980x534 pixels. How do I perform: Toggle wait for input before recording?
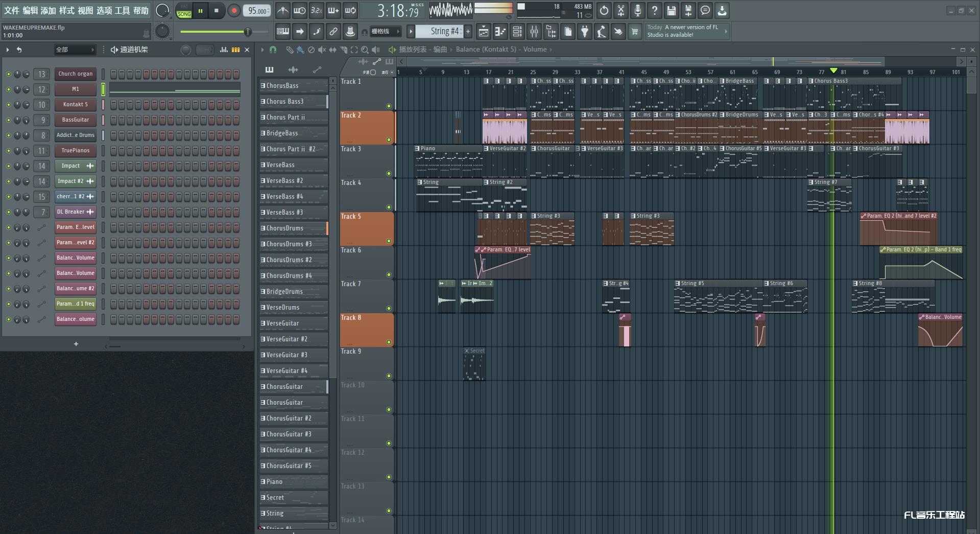pos(300,10)
